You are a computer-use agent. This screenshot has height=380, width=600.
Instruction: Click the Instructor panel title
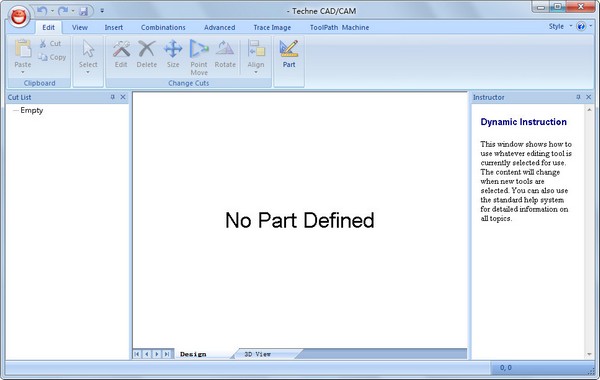coord(489,98)
